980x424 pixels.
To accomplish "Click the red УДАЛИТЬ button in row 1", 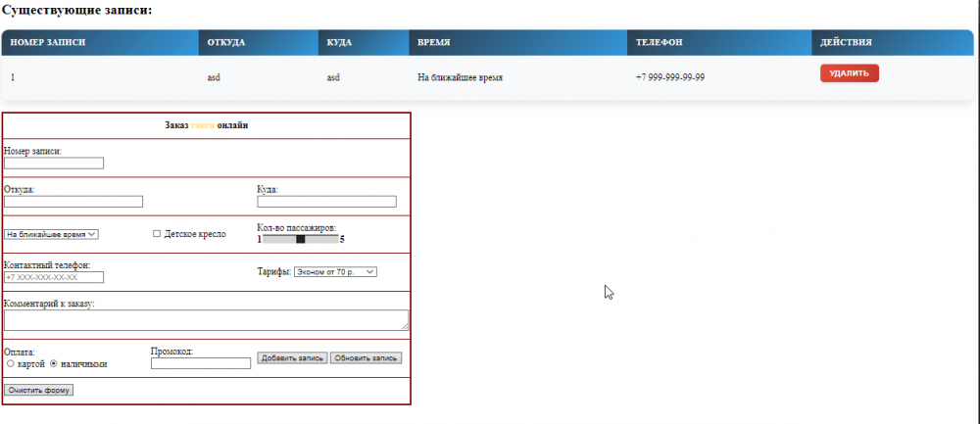I will point(850,73).
